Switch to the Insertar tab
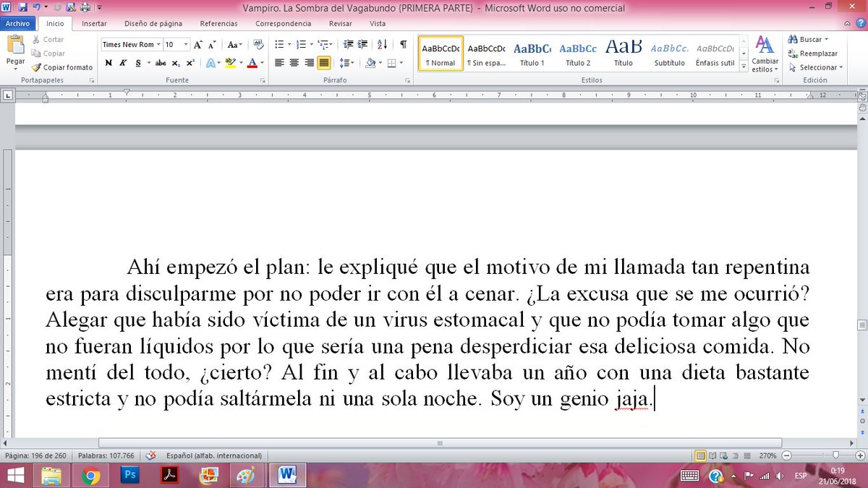This screenshot has width=868, height=488. click(x=94, y=23)
